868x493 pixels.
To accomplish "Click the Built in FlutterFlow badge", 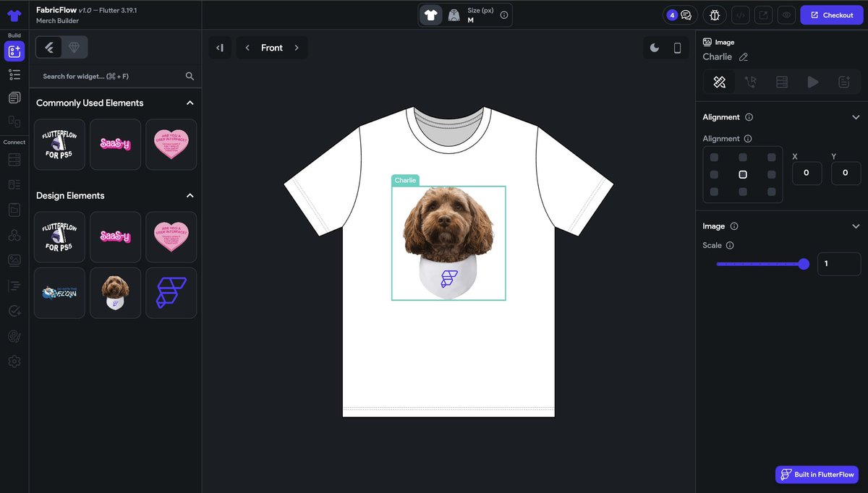I will tap(817, 475).
